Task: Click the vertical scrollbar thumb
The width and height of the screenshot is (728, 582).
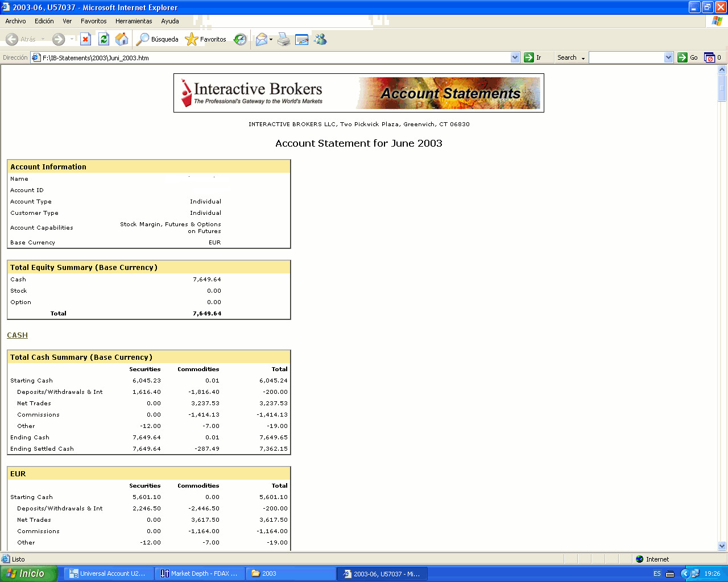Action: [x=722, y=88]
